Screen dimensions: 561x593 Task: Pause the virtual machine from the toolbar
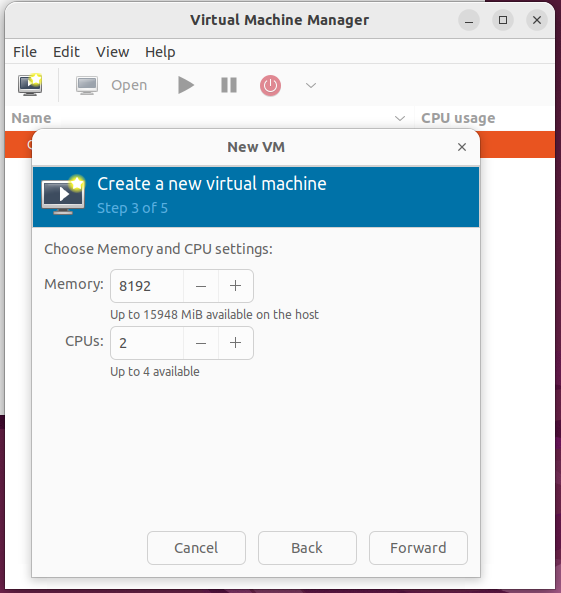pos(229,85)
